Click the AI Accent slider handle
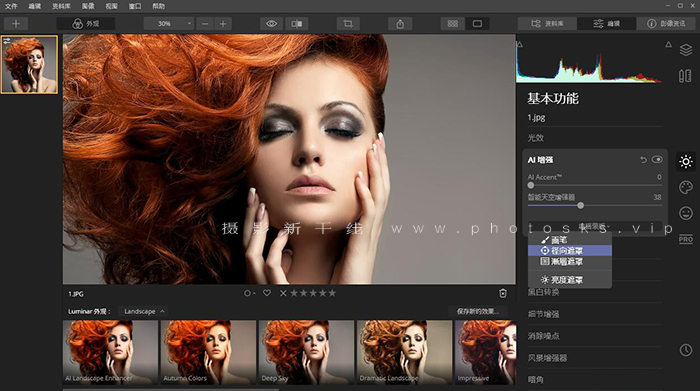 [x=530, y=185]
